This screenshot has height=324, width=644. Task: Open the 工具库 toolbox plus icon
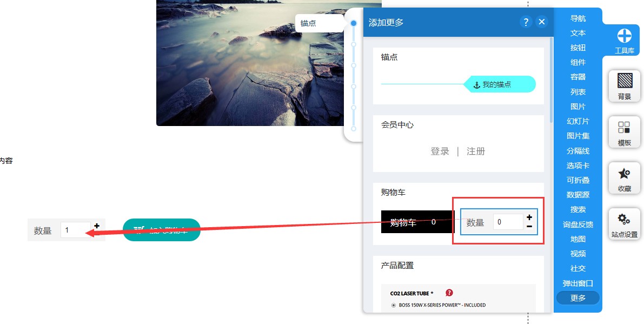click(x=625, y=36)
